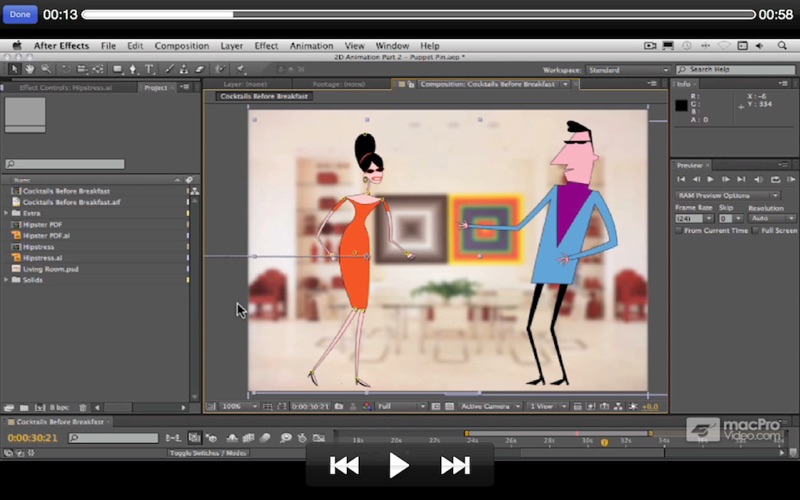Click Toggle Switches / Modes button
This screenshot has height=500, width=800.
208,453
